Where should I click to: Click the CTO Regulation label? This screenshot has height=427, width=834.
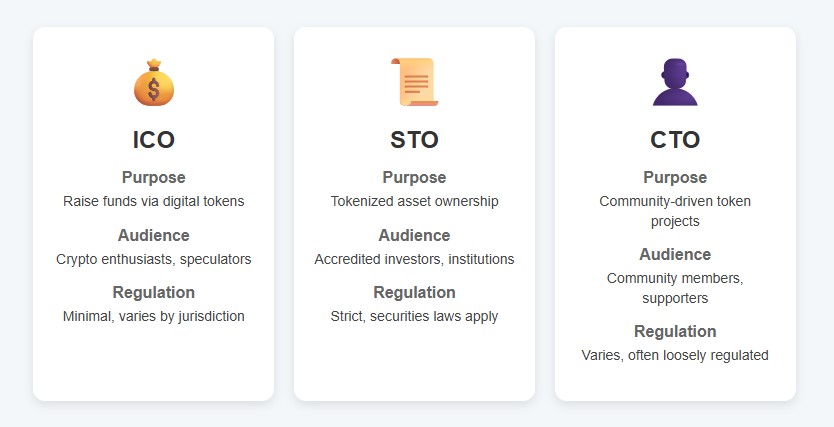(675, 332)
